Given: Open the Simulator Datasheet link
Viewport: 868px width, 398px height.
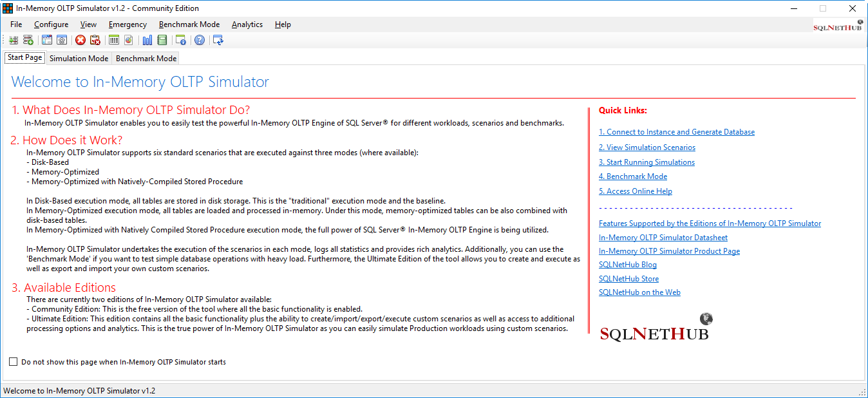Looking at the screenshot, I should [x=663, y=238].
